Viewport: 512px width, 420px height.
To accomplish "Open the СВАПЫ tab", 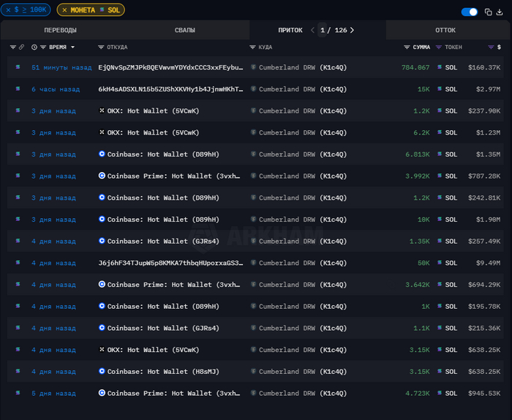I will (184, 30).
